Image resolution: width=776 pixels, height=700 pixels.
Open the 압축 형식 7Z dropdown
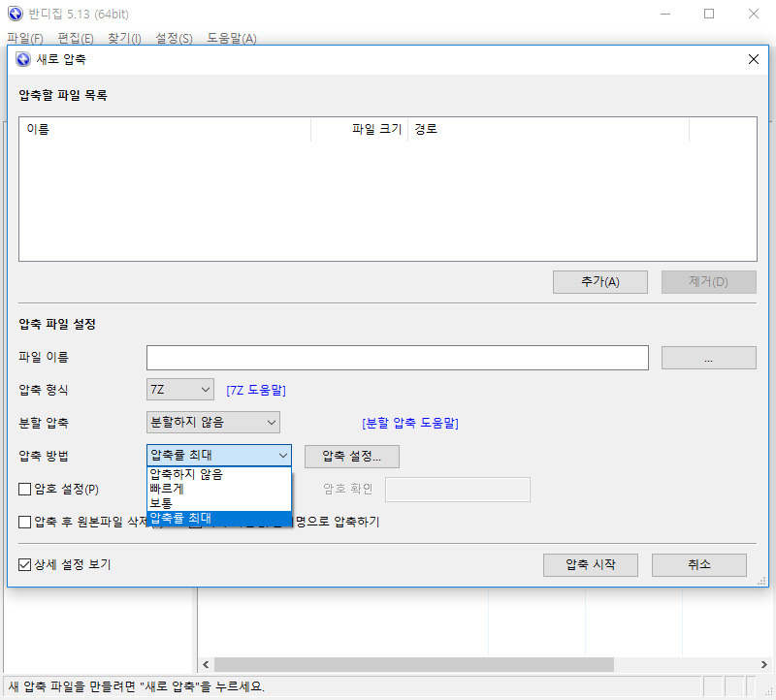pyautogui.click(x=180, y=390)
